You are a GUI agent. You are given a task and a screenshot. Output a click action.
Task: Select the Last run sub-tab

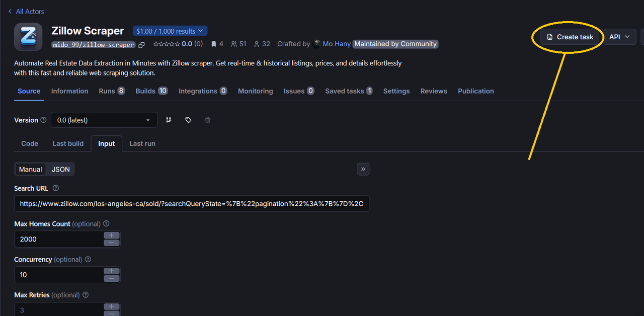[x=142, y=143]
